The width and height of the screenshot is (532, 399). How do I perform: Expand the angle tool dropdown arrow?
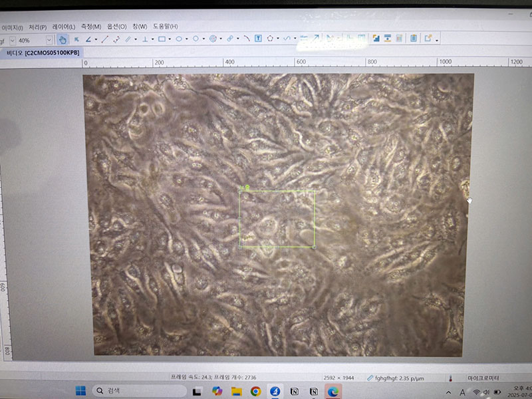pos(96,40)
